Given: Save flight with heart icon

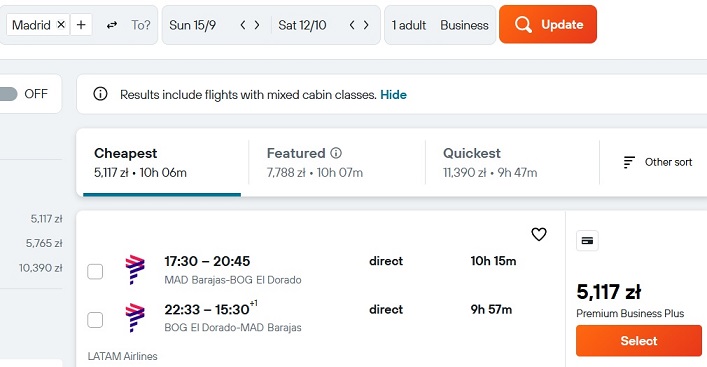Looking at the screenshot, I should (539, 234).
